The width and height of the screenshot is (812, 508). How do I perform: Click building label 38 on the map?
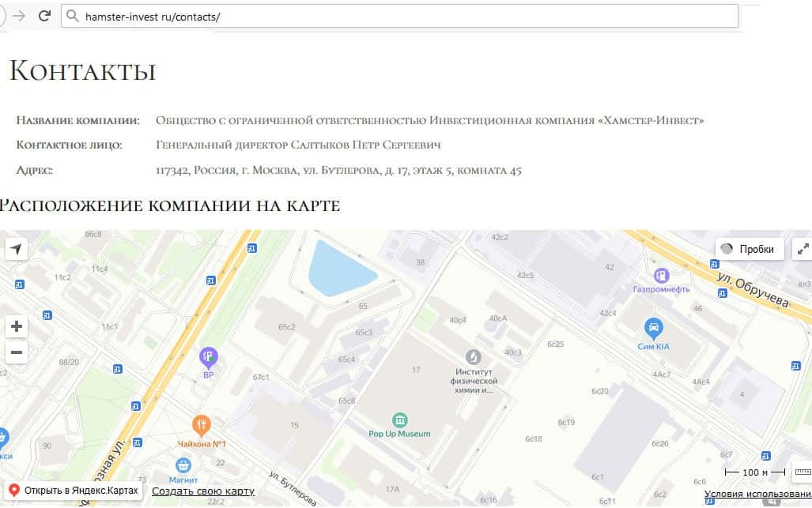[x=421, y=262]
